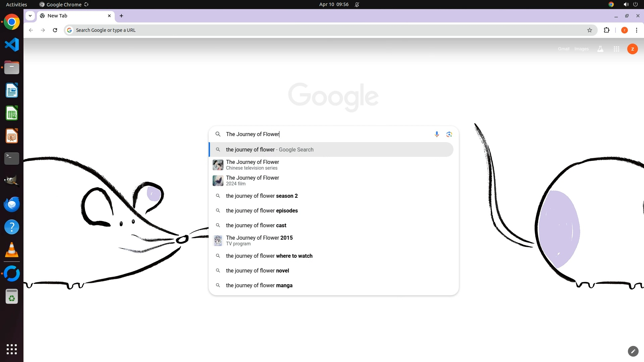644x362 pixels.
Task: Open a new tab with plus button
Action: [x=121, y=16]
